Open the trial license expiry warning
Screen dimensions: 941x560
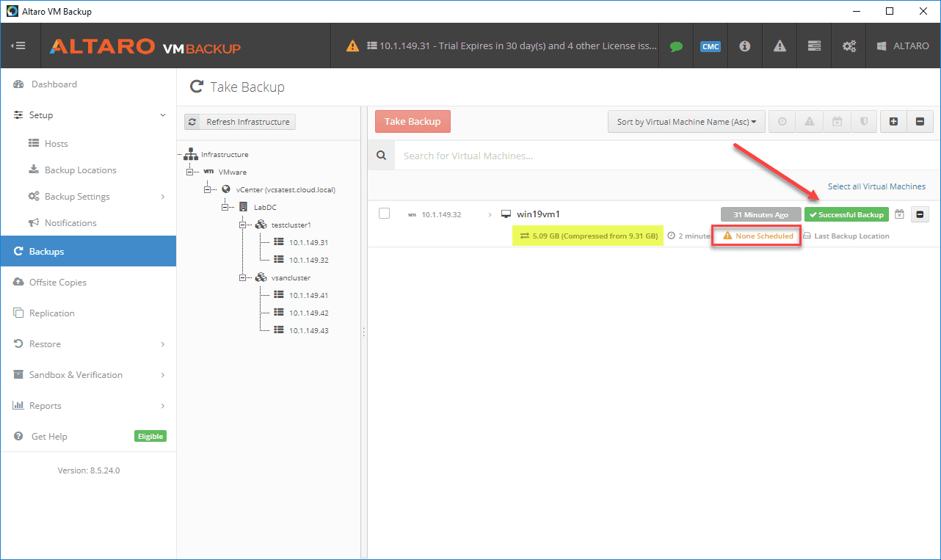tap(502, 46)
